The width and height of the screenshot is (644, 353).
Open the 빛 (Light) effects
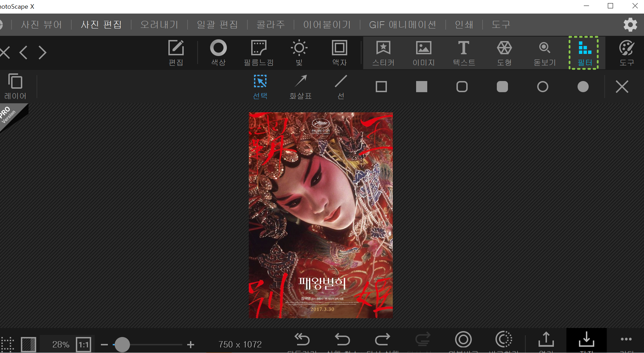point(299,53)
